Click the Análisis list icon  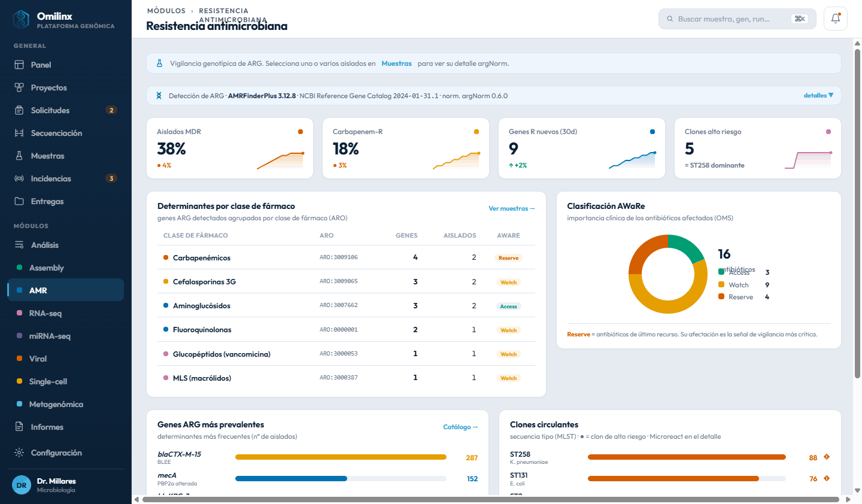click(19, 245)
